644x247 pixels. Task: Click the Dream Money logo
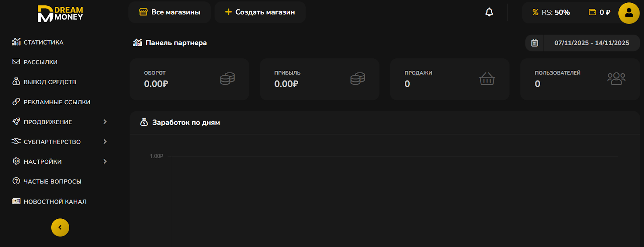[60, 14]
